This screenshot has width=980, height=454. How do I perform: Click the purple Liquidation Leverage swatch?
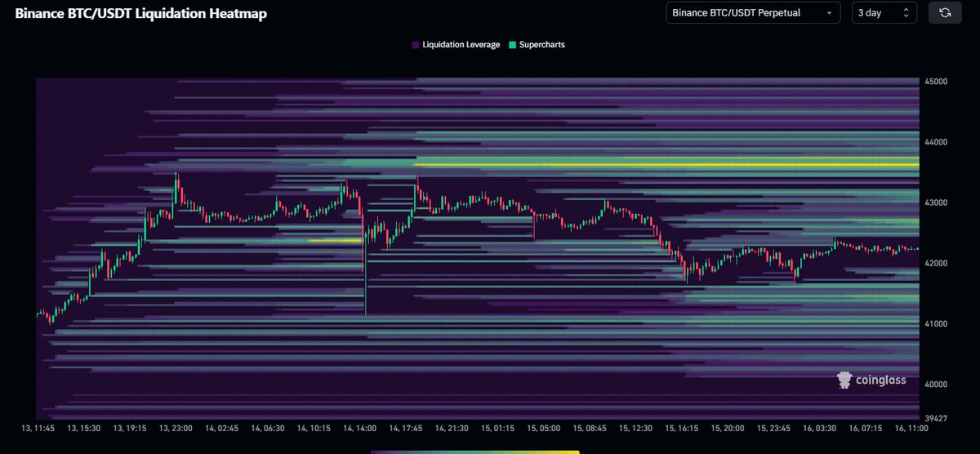pyautogui.click(x=416, y=45)
